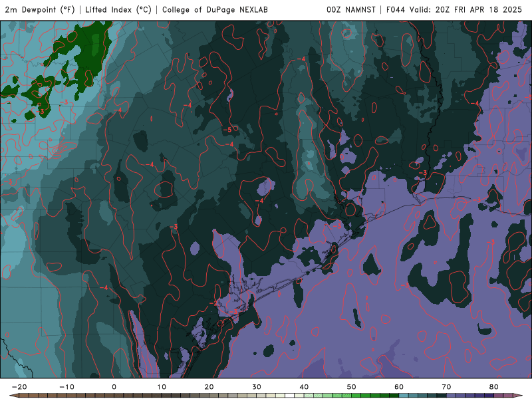The height and width of the screenshot is (399, 532).
Task: Click the "2m Dewpoint (°F)" title text
Action: pyautogui.click(x=40, y=9)
